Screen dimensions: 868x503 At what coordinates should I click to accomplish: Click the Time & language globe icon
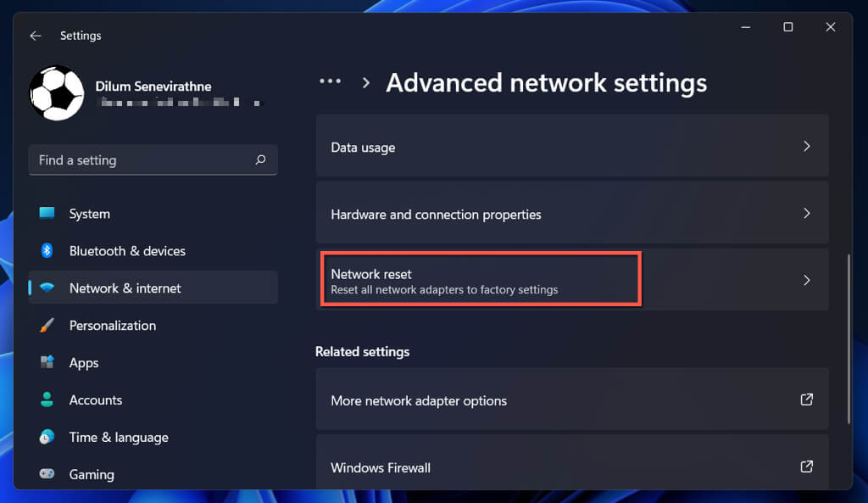pos(47,437)
